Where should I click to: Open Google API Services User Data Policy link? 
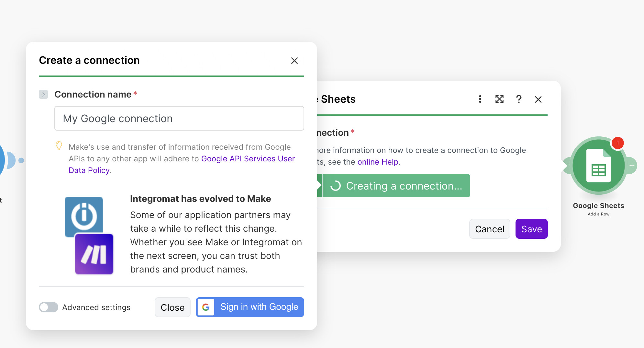248,159
